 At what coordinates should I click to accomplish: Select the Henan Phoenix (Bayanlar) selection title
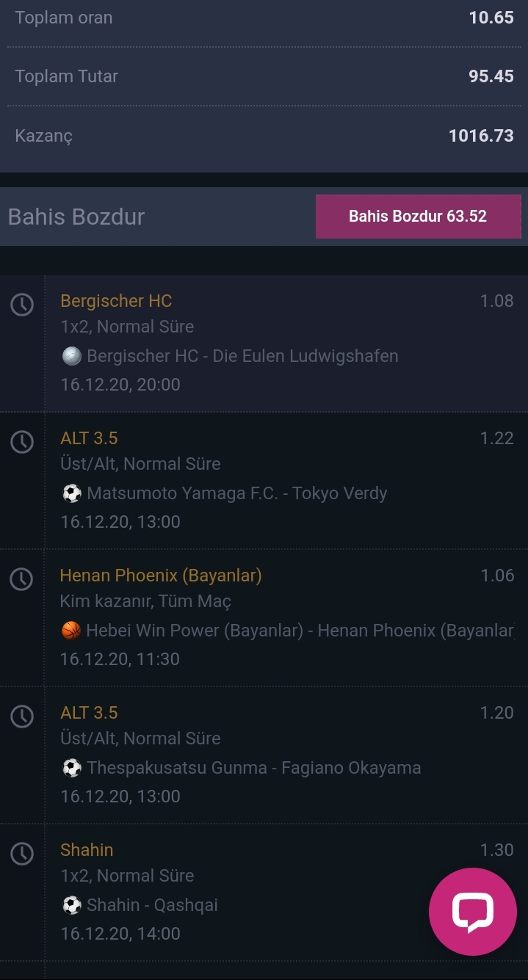tap(161, 576)
